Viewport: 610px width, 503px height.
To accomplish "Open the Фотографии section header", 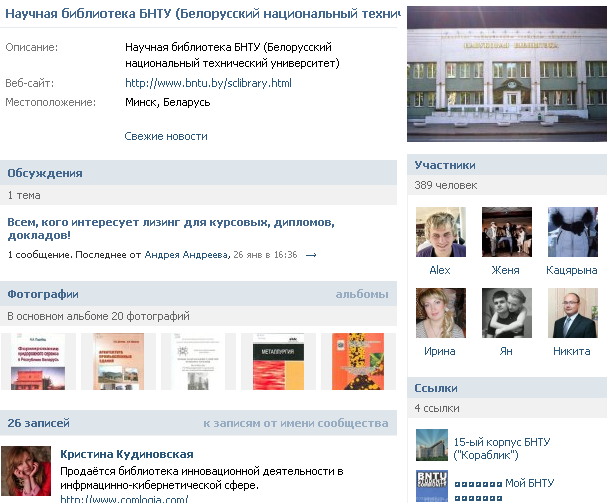I will coord(198,294).
